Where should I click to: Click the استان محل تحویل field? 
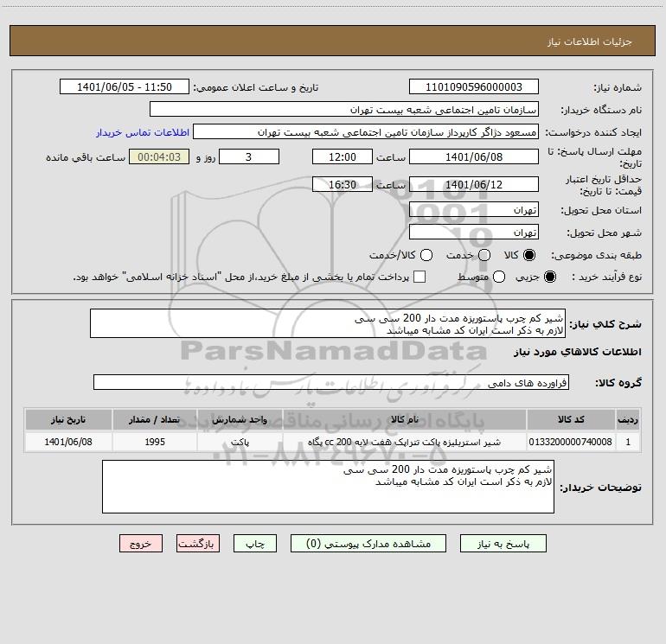tap(474, 209)
